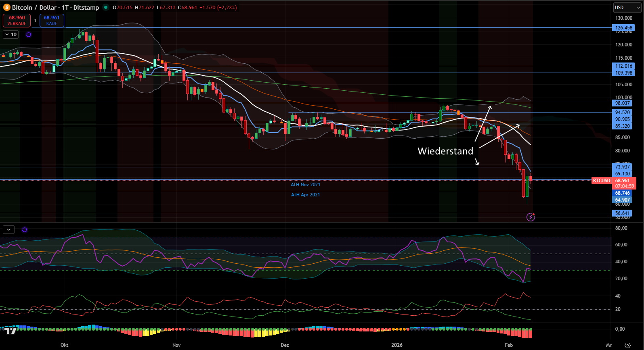Click the green market status dot
This screenshot has width=644, height=350.
click(106, 7)
